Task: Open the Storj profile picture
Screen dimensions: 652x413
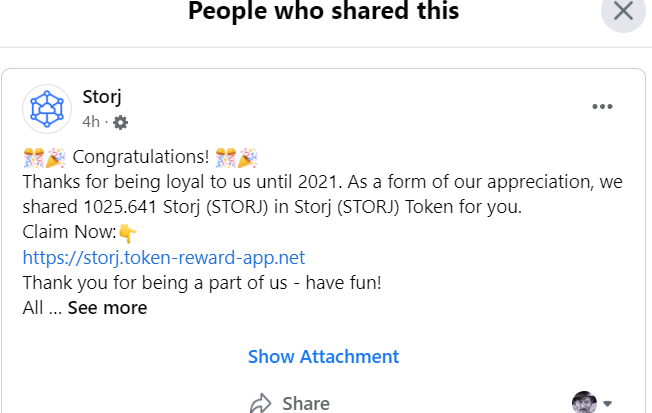Action: pyautogui.click(x=47, y=107)
